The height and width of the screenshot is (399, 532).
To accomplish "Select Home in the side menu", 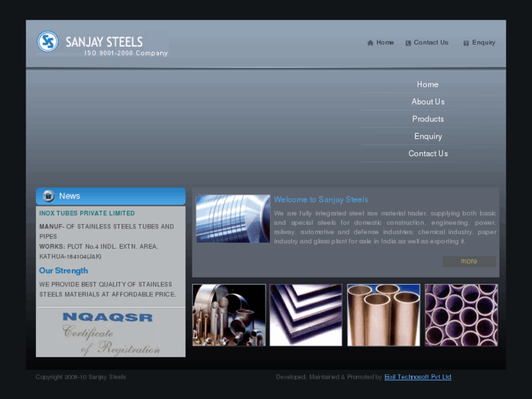I will coord(427,84).
